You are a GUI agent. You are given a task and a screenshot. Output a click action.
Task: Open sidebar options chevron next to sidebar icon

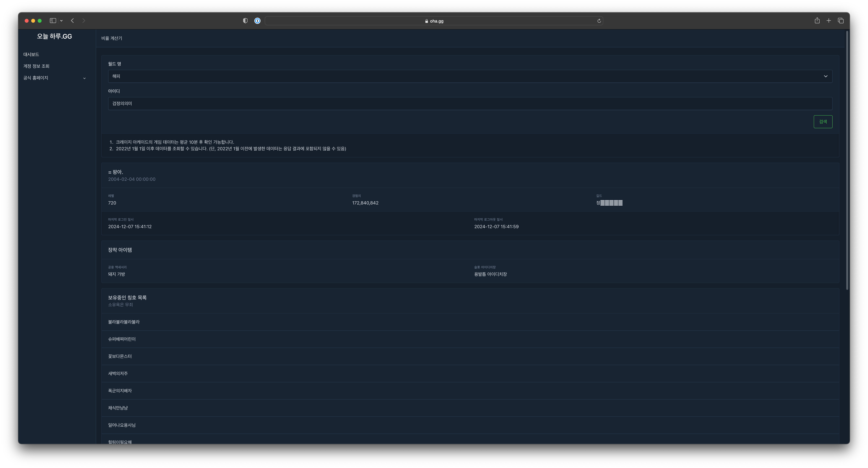click(61, 21)
